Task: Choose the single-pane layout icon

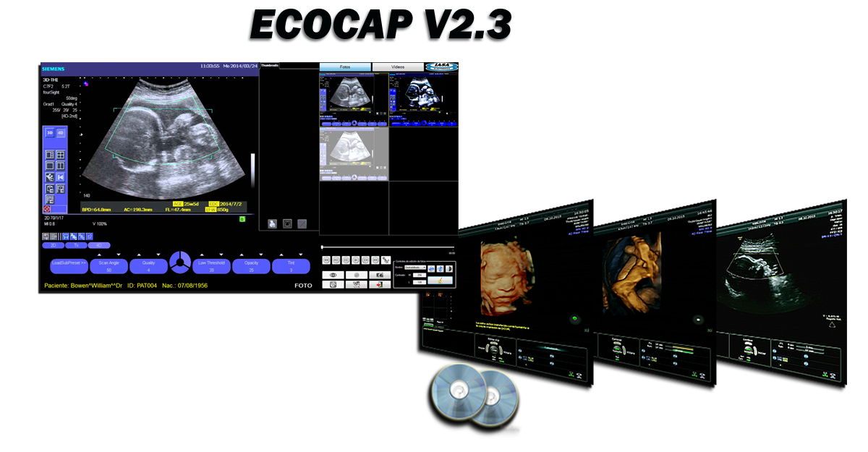Action: (x=50, y=166)
